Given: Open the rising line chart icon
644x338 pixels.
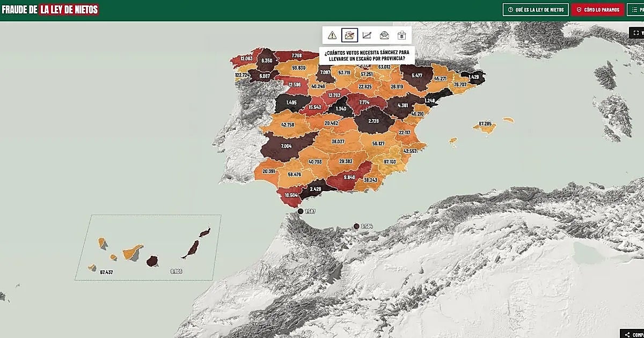Looking at the screenshot, I should 367,35.
